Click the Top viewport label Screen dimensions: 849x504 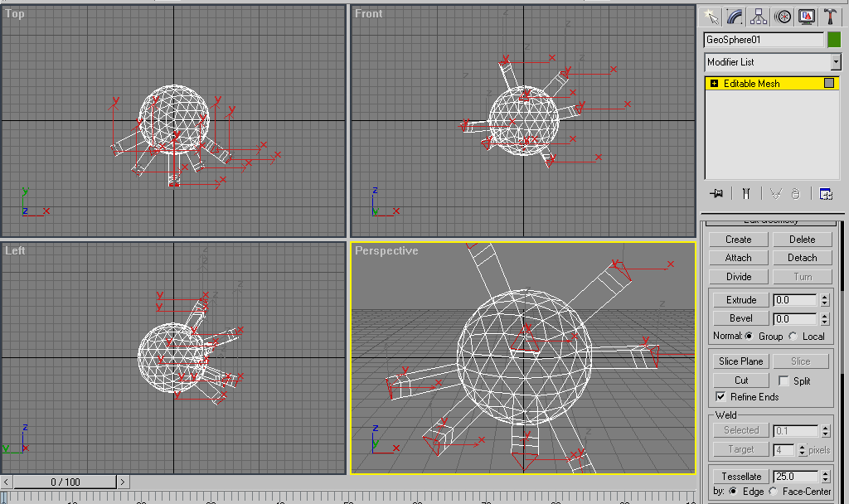click(x=15, y=13)
